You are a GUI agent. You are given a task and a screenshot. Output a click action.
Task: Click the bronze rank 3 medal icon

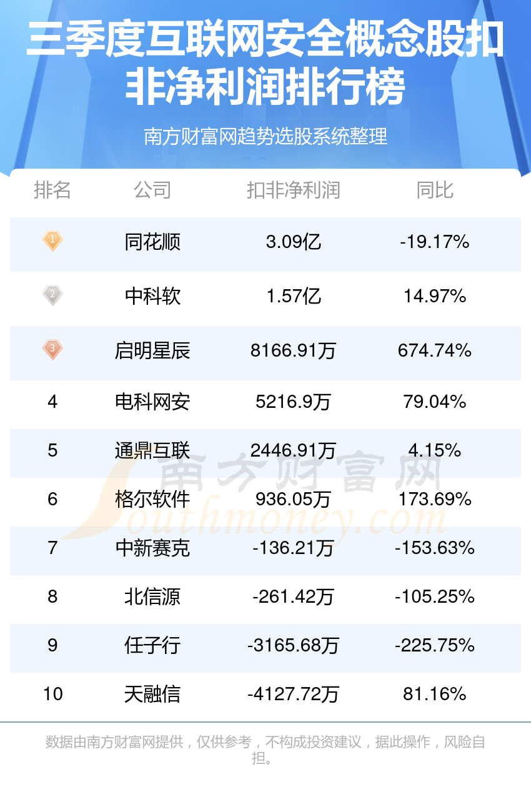pos(52,349)
